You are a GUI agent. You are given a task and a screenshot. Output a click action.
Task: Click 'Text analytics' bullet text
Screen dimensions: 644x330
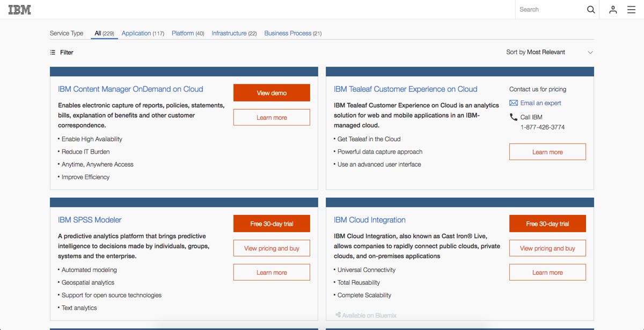pos(79,308)
